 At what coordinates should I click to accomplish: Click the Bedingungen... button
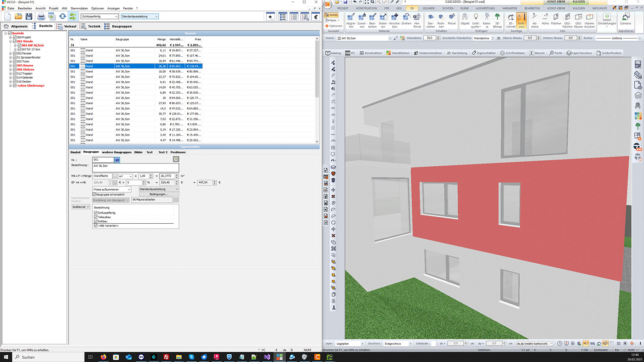159,194
